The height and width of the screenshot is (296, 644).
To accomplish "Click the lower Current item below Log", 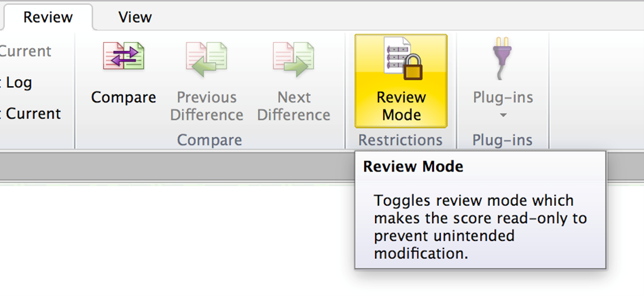I will pos(32,114).
